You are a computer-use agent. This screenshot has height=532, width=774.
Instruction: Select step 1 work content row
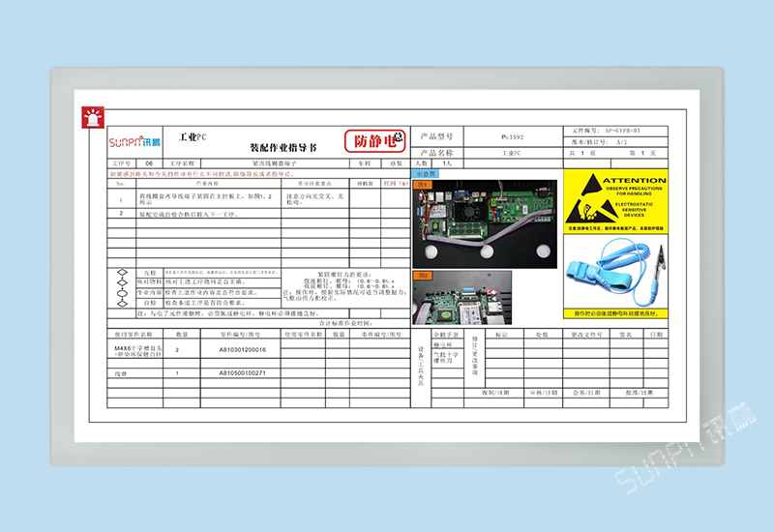(x=208, y=198)
